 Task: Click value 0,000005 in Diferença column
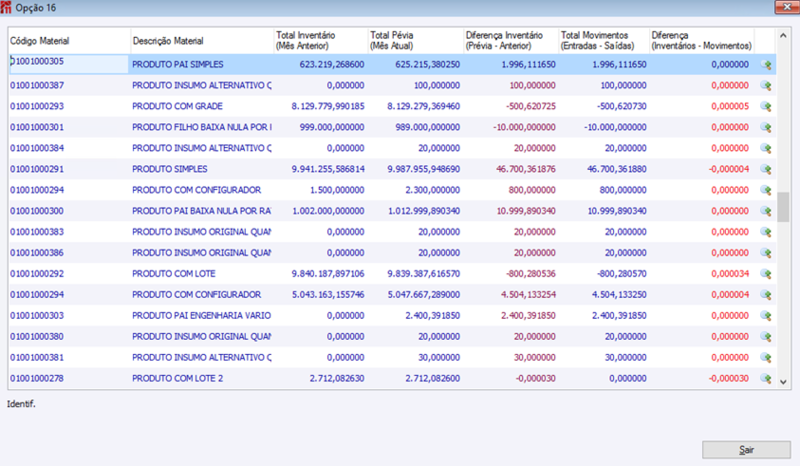click(x=730, y=106)
